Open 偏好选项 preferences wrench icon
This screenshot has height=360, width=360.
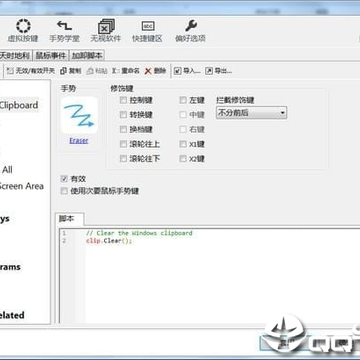click(x=190, y=31)
